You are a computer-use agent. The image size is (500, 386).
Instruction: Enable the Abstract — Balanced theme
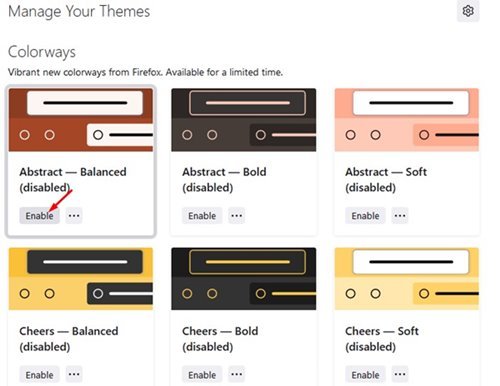click(39, 216)
